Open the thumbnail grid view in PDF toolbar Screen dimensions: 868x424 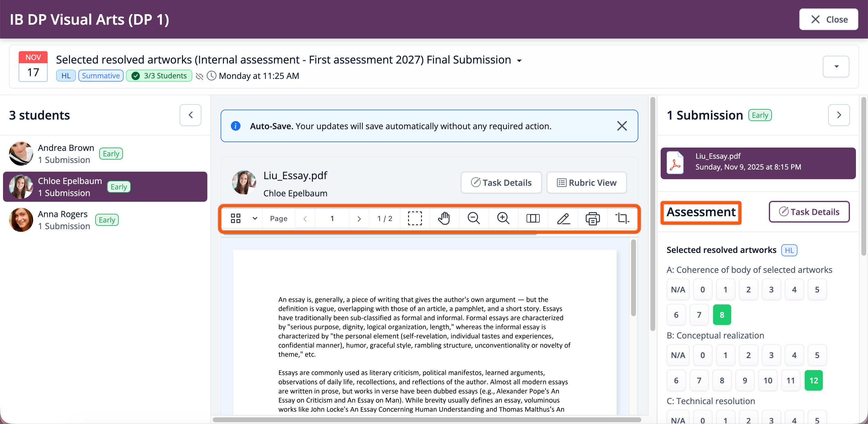[x=235, y=218]
